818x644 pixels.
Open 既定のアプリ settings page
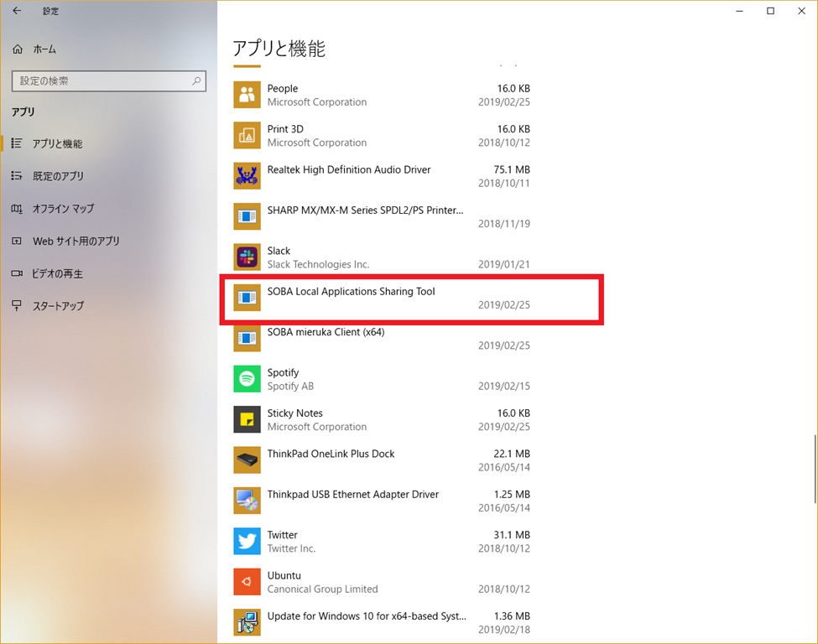pyautogui.click(x=58, y=176)
